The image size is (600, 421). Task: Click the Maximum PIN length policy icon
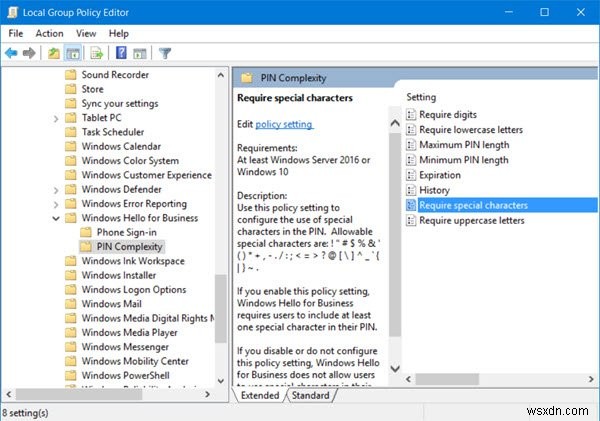coord(411,145)
